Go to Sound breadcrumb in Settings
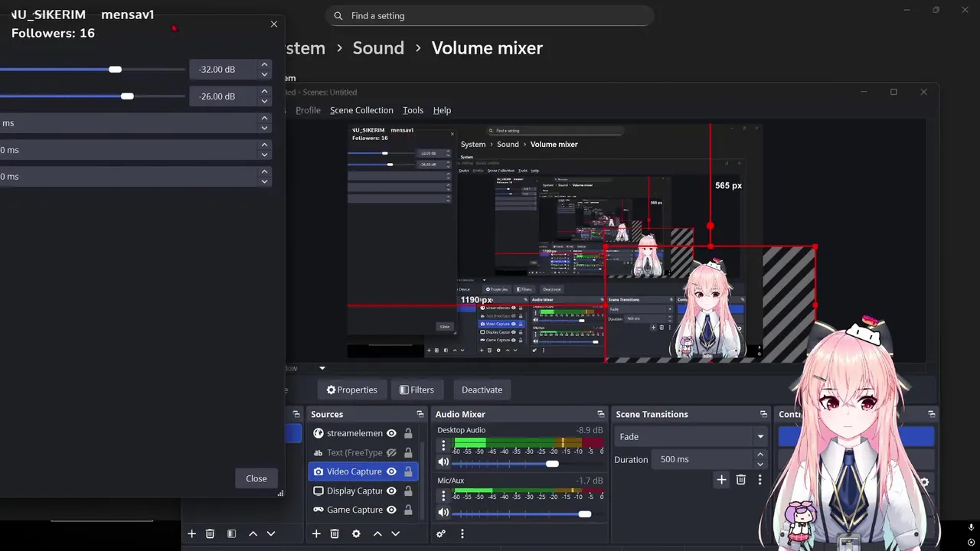The height and width of the screenshot is (551, 980). coord(378,47)
